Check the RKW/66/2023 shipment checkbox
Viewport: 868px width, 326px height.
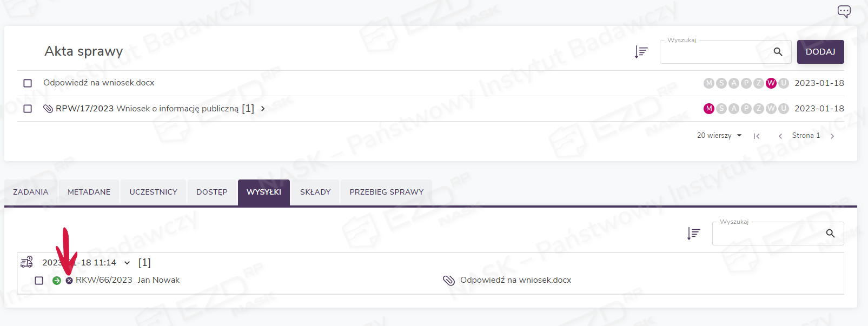(x=39, y=281)
